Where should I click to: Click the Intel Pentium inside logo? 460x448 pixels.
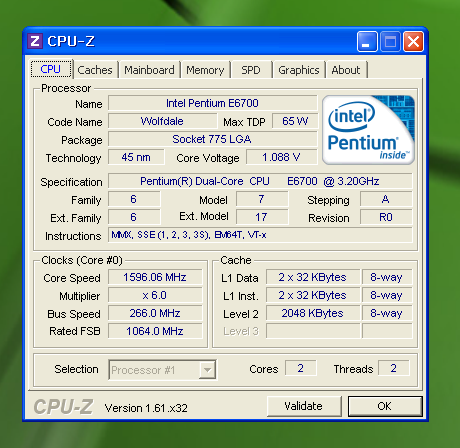point(368,130)
